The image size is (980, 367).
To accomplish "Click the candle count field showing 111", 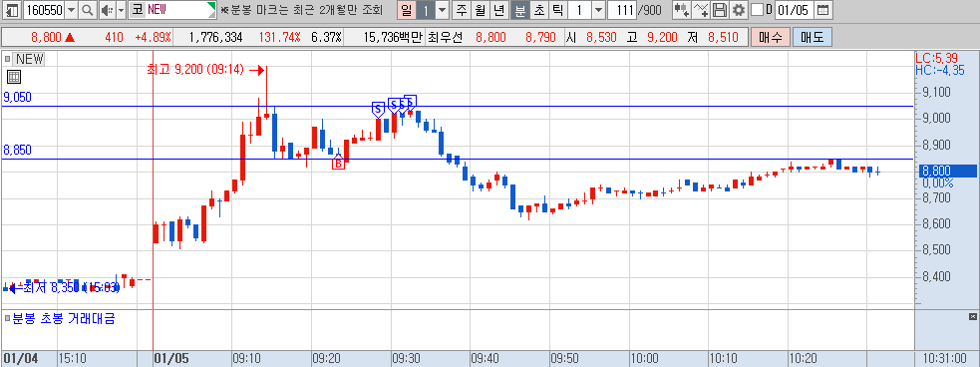I will [622, 10].
